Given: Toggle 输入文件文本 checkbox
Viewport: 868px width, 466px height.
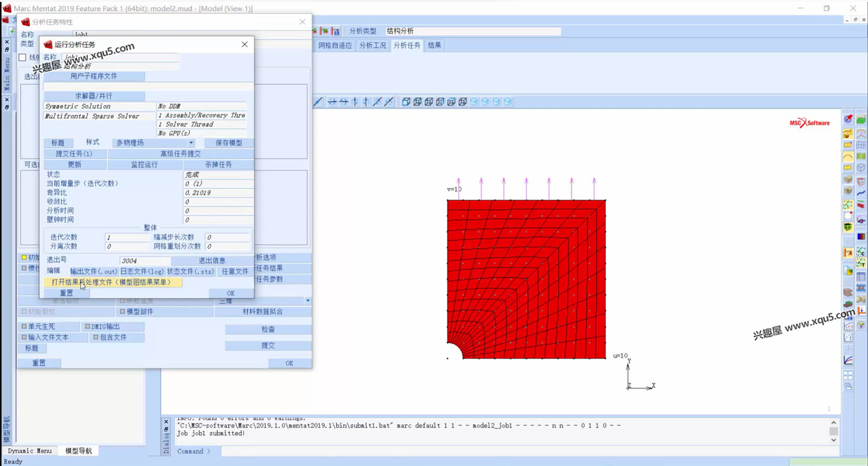Looking at the screenshot, I should pyautogui.click(x=24, y=337).
